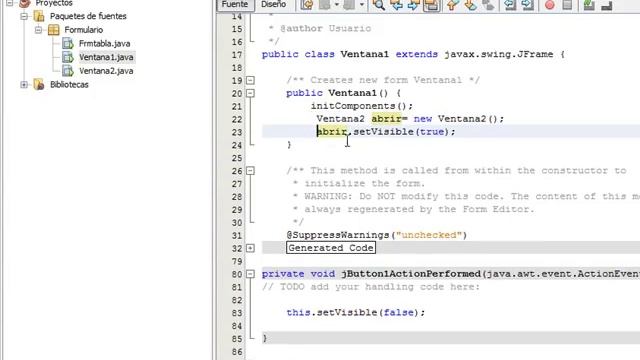Screen dimensions: 640x360
Task: Expand the Bibliotecas node
Action: tap(24, 84)
